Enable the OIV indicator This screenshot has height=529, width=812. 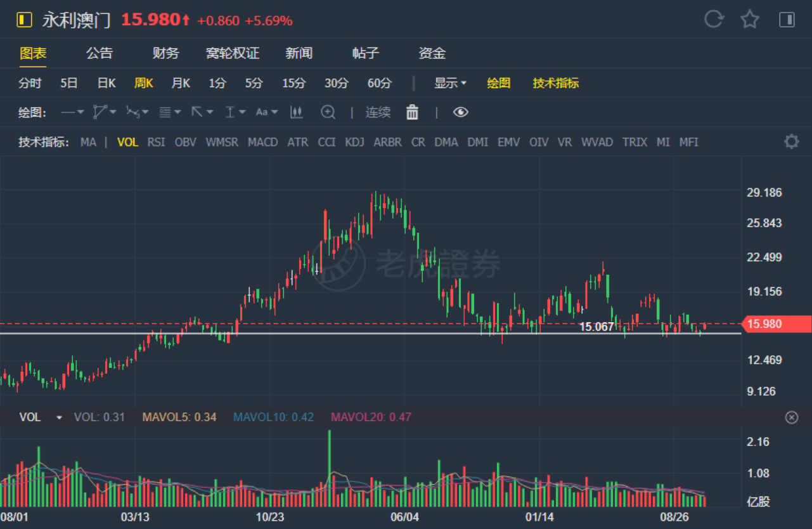539,142
